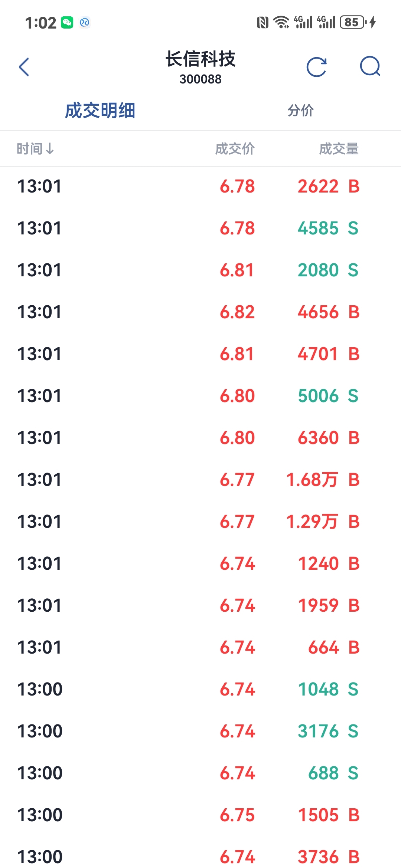
Task: Select the trade row with volume 664 B
Action: 200,647
